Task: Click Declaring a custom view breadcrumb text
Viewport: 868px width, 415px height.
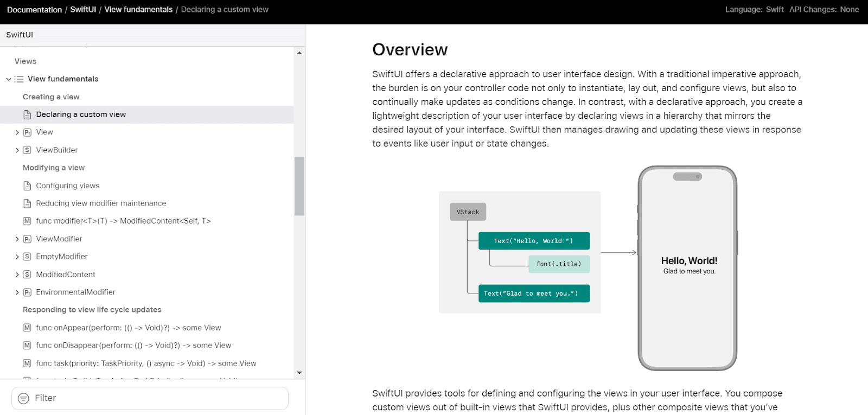Action: tap(225, 10)
